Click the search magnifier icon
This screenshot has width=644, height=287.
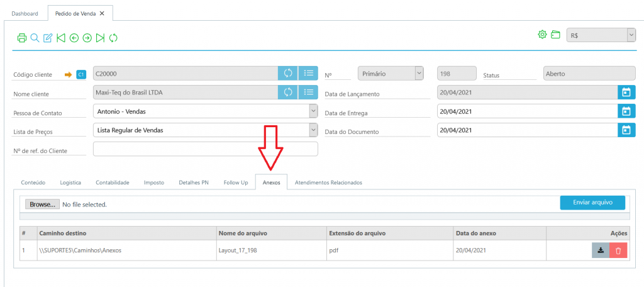(x=35, y=38)
